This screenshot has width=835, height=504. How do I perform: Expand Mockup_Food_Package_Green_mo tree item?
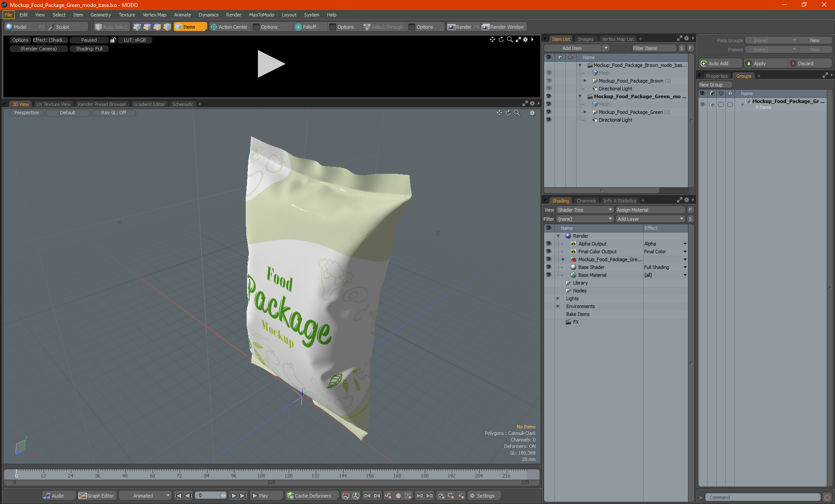580,96
